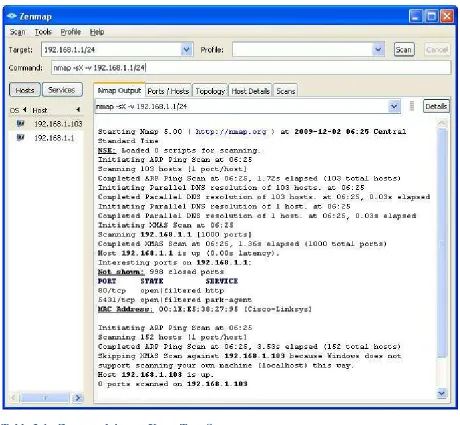Expand the scan command selector dropdown
The width and height of the screenshot is (460, 425).
[x=394, y=106]
